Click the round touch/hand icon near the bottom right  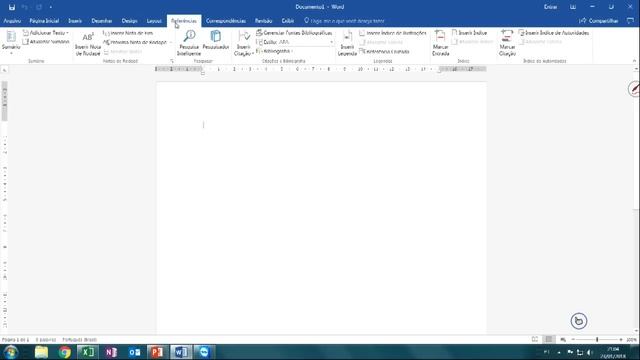579,321
